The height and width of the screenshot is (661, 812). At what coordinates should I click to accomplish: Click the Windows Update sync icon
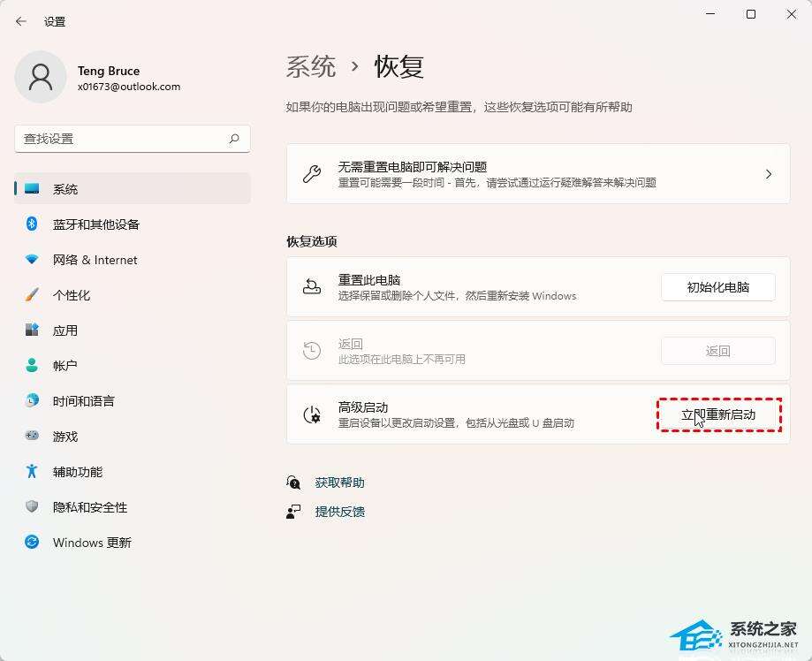[x=32, y=542]
